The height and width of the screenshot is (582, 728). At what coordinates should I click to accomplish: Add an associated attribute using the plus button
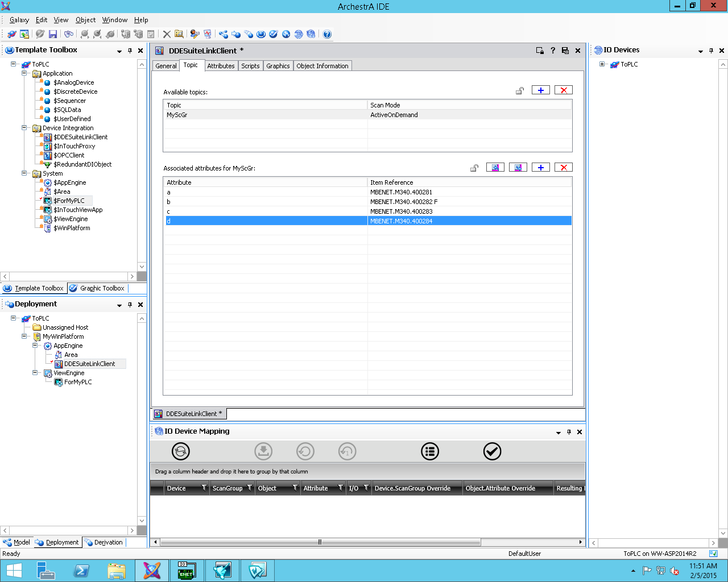tap(540, 168)
